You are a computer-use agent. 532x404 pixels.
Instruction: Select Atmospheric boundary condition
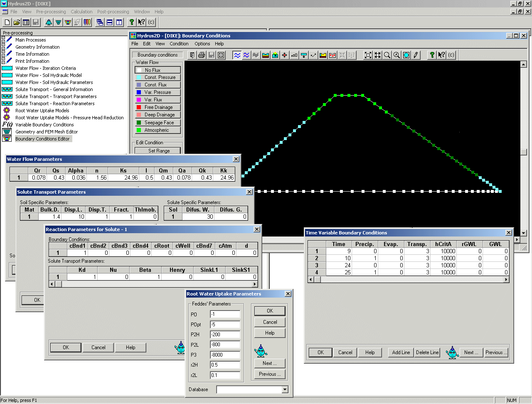click(158, 130)
